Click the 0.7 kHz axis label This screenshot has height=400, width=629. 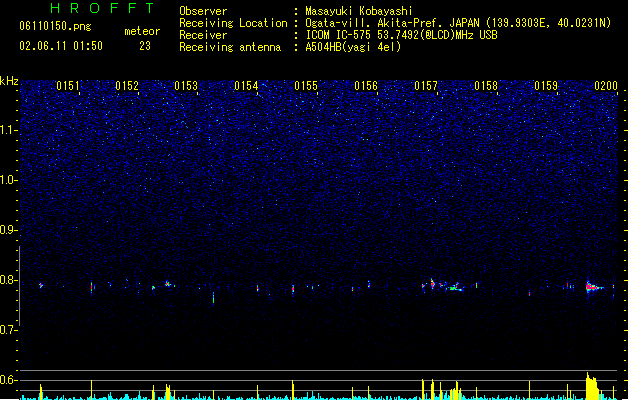click(8, 330)
